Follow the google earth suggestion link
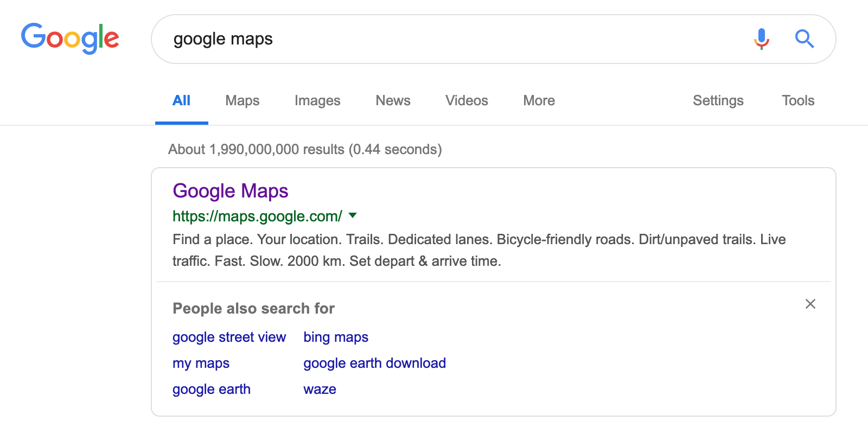The width and height of the screenshot is (868, 434). pos(212,389)
